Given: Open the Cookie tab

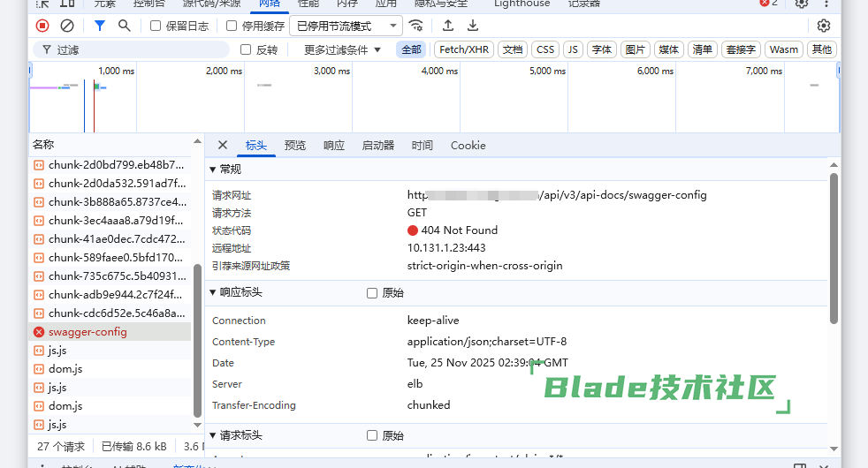Looking at the screenshot, I should pyautogui.click(x=468, y=146).
